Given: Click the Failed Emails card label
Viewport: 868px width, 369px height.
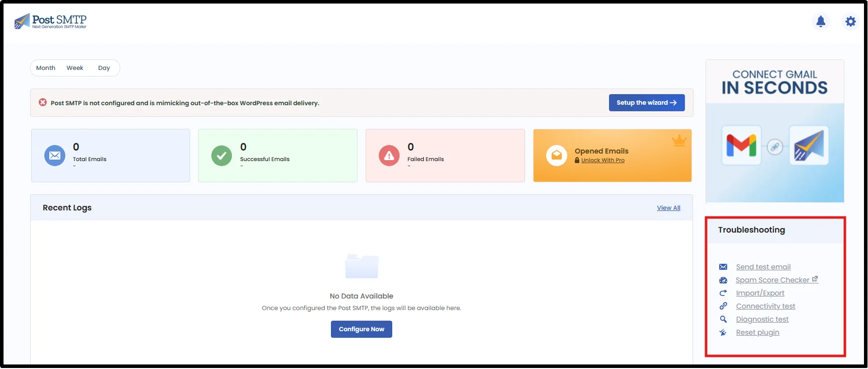Looking at the screenshot, I should coord(425,159).
